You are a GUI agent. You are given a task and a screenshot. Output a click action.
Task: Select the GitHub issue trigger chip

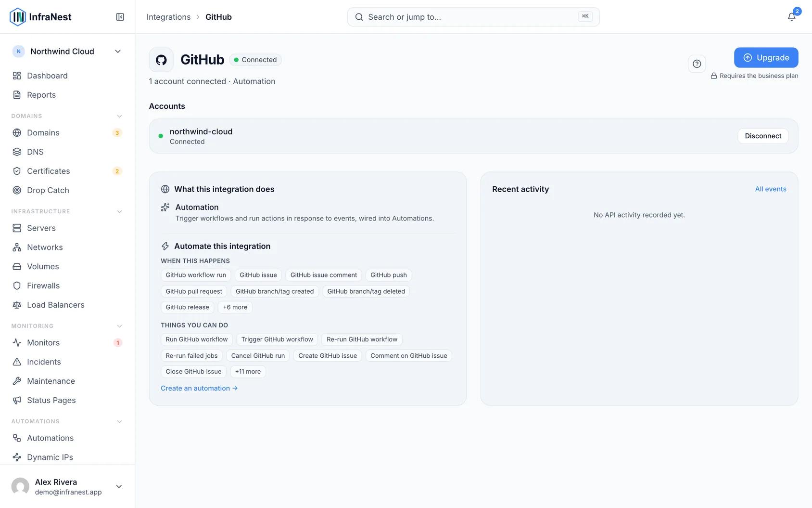[x=258, y=275]
